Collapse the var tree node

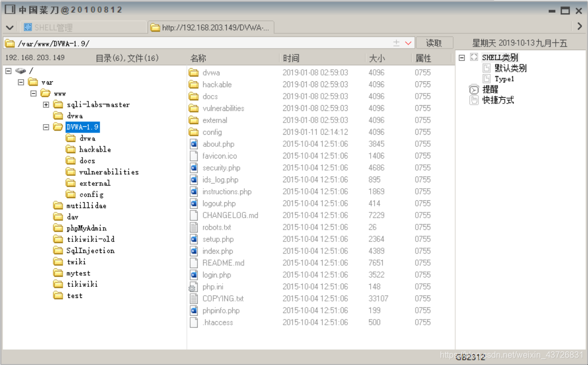click(x=21, y=82)
